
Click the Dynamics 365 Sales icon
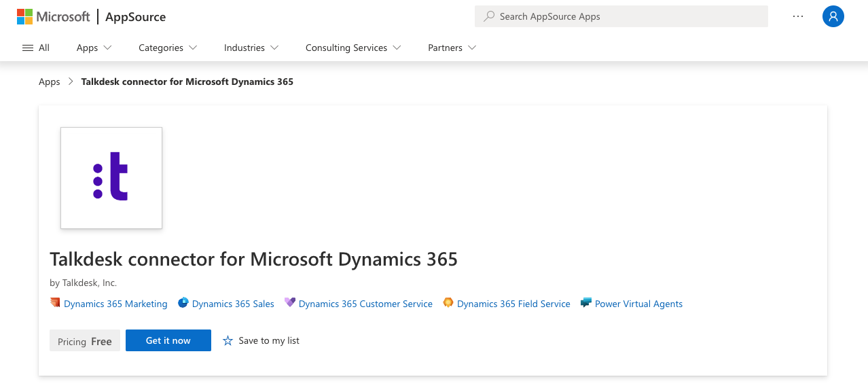coord(183,303)
